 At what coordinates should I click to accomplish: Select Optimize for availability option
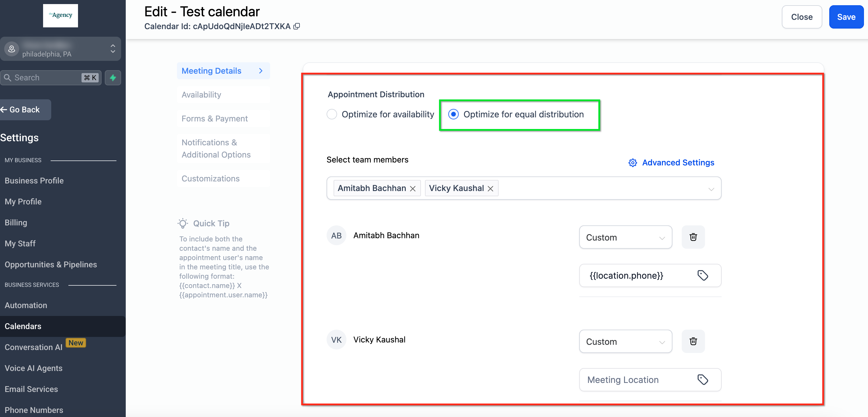332,114
